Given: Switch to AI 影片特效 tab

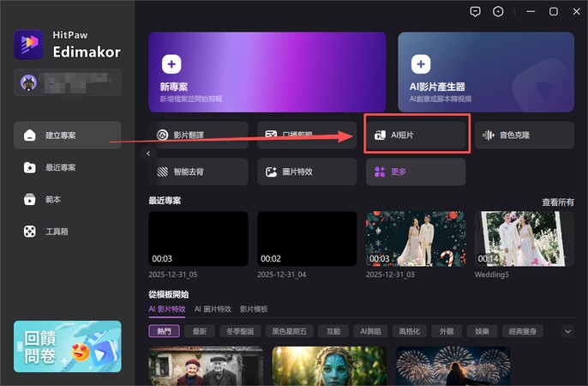Looking at the screenshot, I should coord(167,309).
